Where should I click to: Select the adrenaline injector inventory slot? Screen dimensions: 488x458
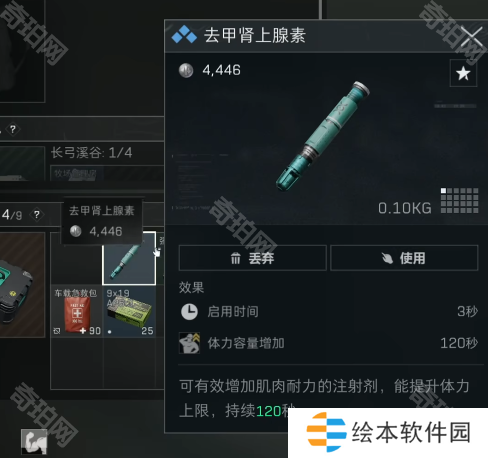[129, 259]
